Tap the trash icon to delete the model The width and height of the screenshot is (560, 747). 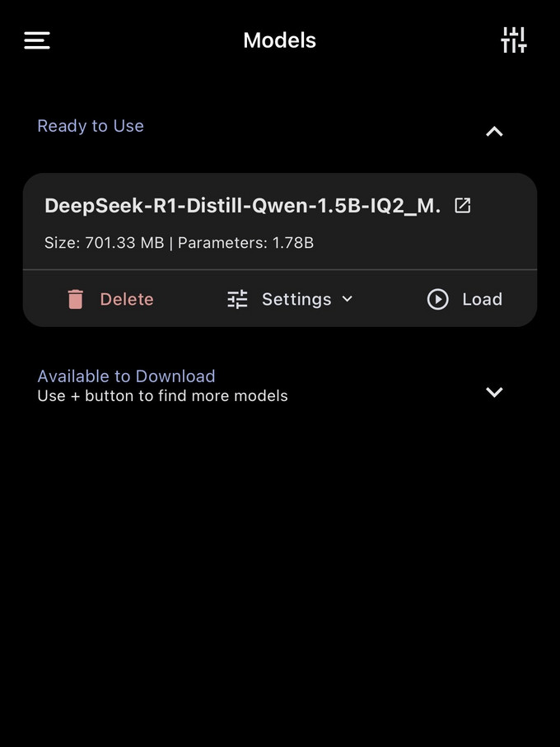(76, 299)
